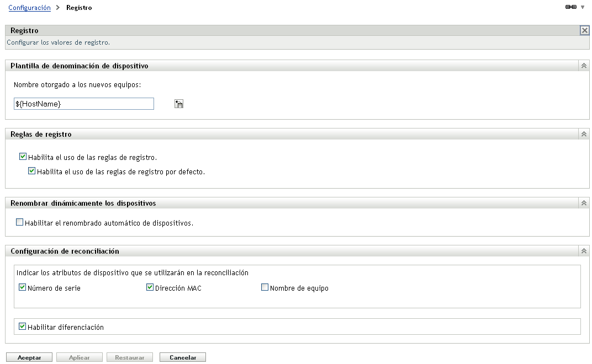Collapse the Configuración de reconciliación section
The width and height of the screenshot is (592, 364).
pos(584,251)
